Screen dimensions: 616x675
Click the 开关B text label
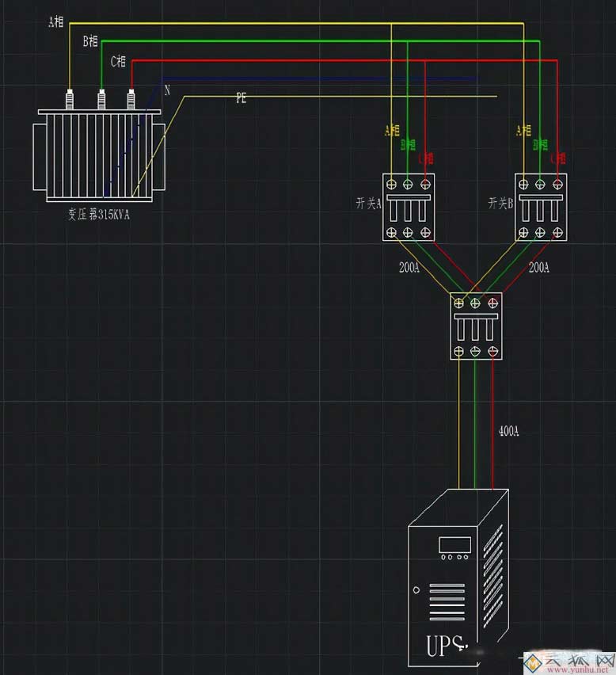[500, 203]
